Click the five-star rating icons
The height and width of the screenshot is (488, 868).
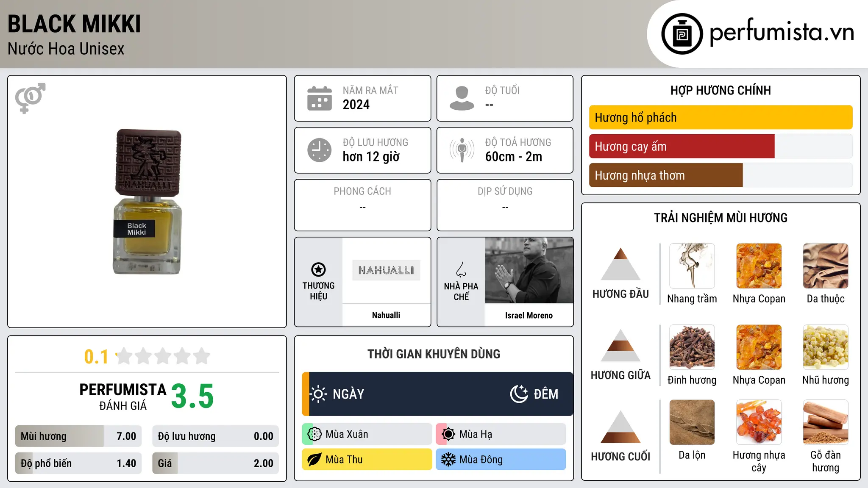[163, 356]
